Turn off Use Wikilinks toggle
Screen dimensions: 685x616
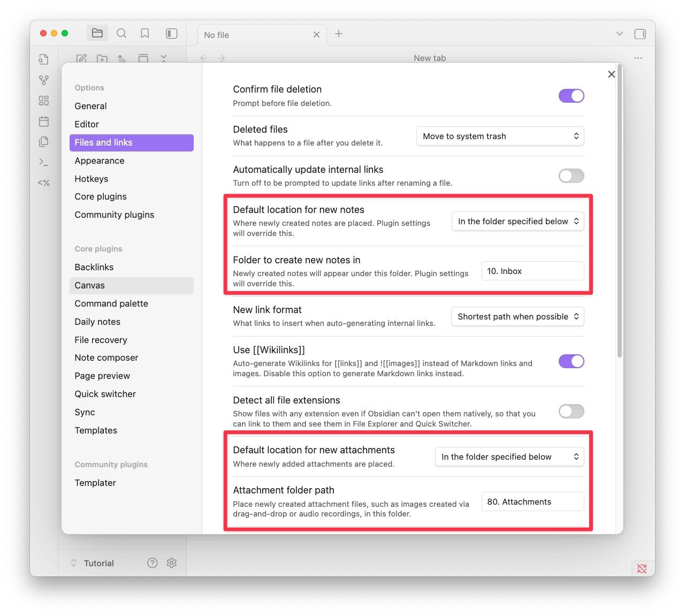click(x=571, y=361)
